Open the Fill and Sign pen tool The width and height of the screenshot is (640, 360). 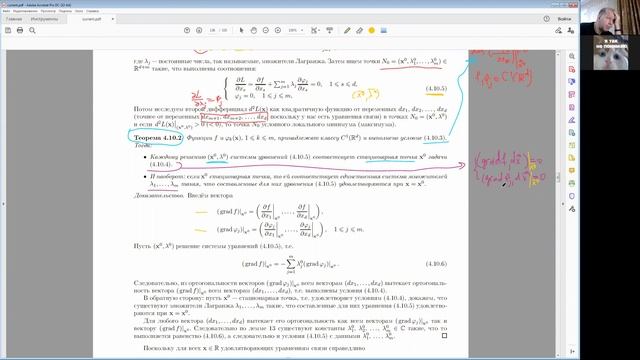coord(572,120)
